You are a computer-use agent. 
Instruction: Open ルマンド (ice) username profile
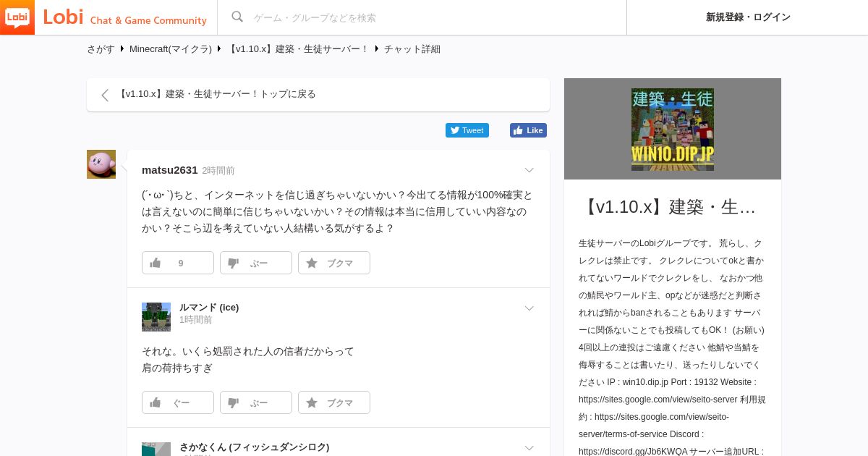coord(209,307)
